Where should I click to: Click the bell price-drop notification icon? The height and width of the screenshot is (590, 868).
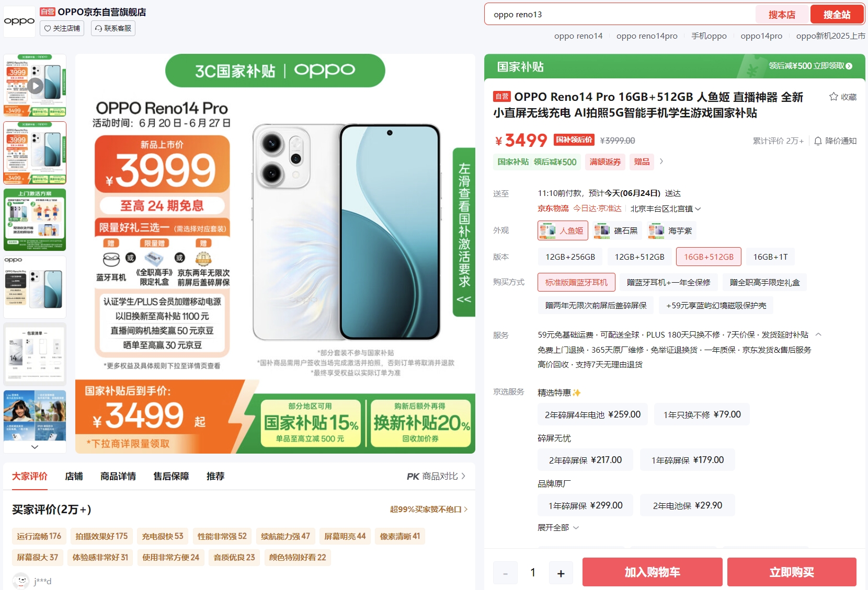click(818, 141)
